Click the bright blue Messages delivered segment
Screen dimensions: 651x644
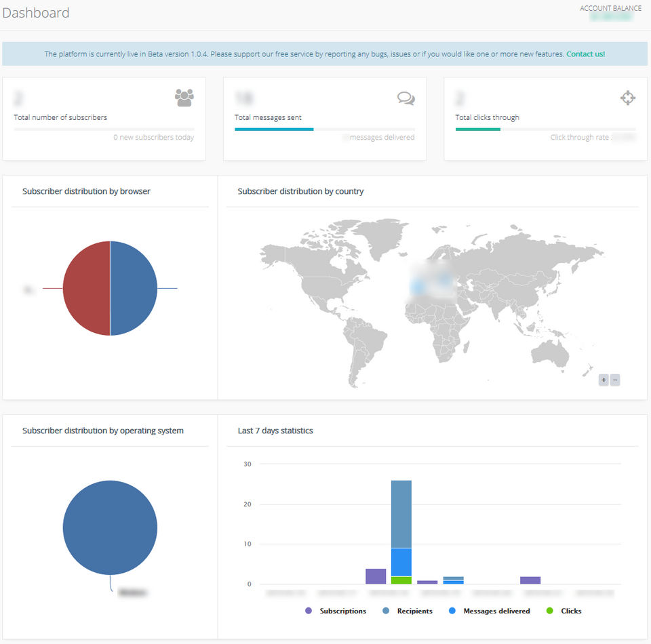click(401, 562)
